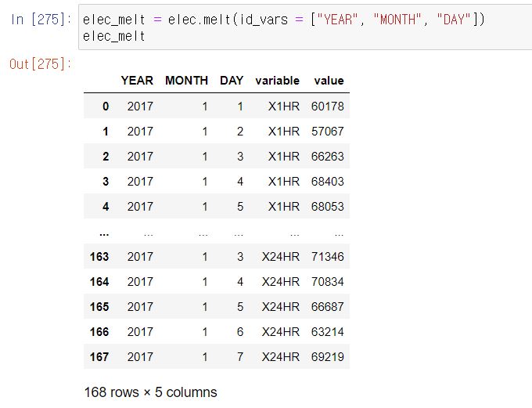Screen dimensions: 532x408
Task: Click DAY value 6 in row 166
Action: pyautogui.click(x=240, y=332)
